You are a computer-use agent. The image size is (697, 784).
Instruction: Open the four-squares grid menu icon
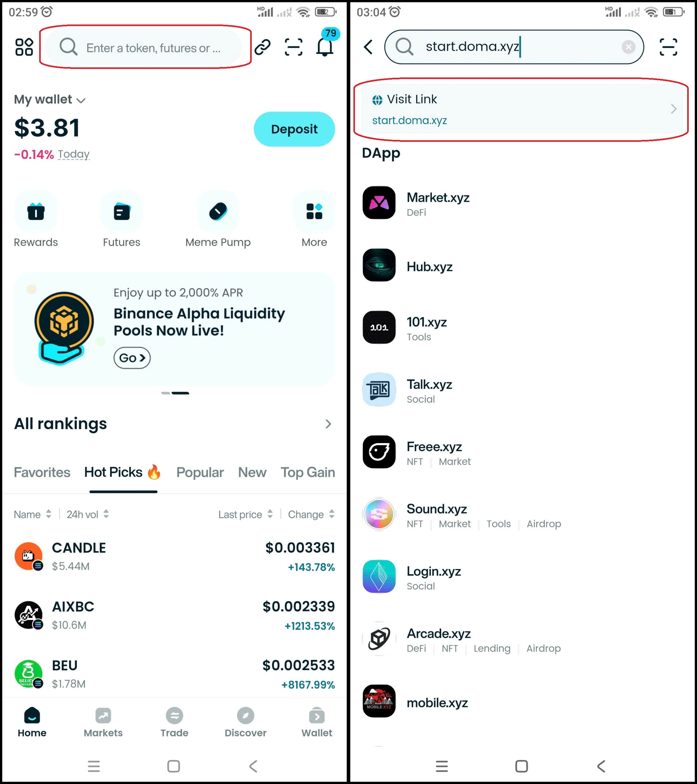[24, 47]
